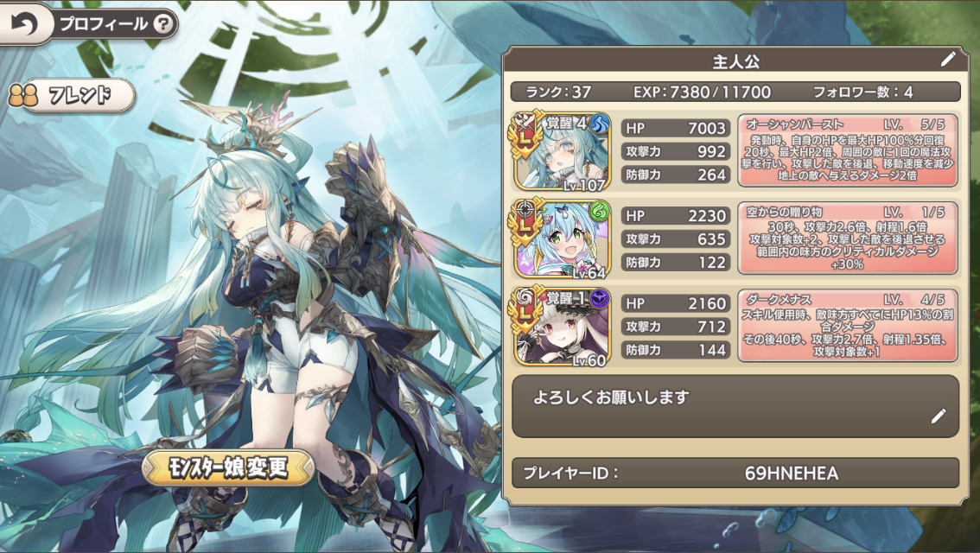
Task: Click the wind element icon on second portrait
Action: [x=600, y=211]
